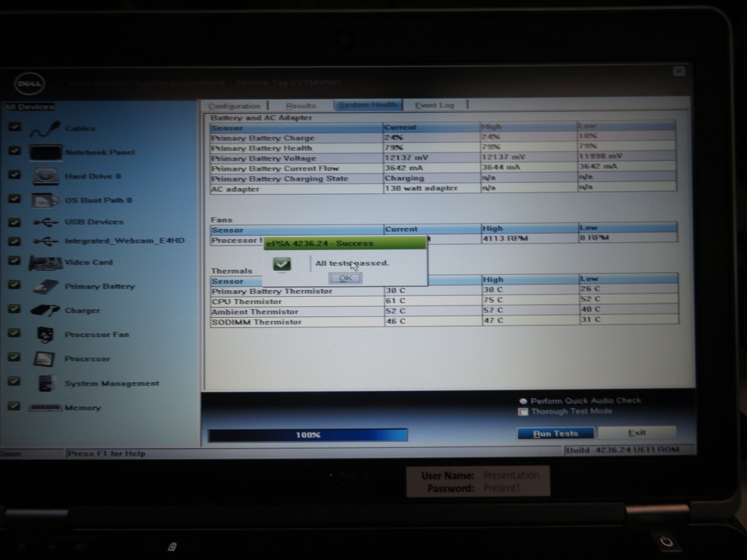Click 'Primary Battery Health' sensor row

443,147
